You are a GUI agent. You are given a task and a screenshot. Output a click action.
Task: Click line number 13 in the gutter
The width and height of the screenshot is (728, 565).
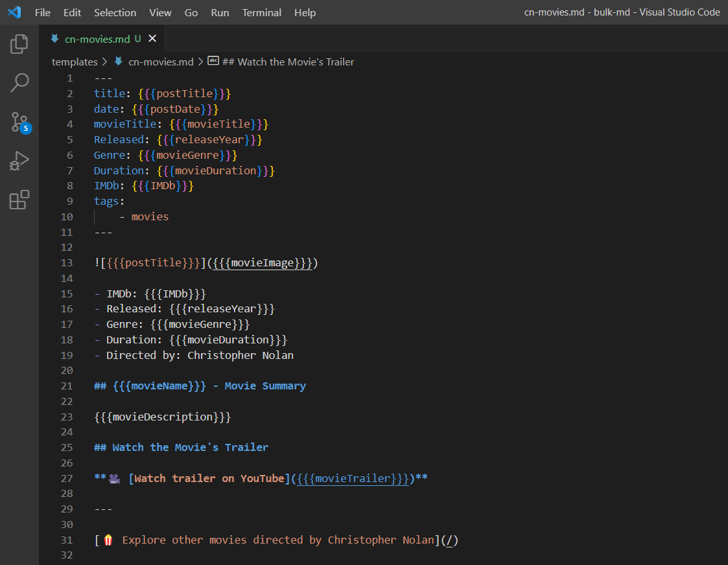coord(67,263)
